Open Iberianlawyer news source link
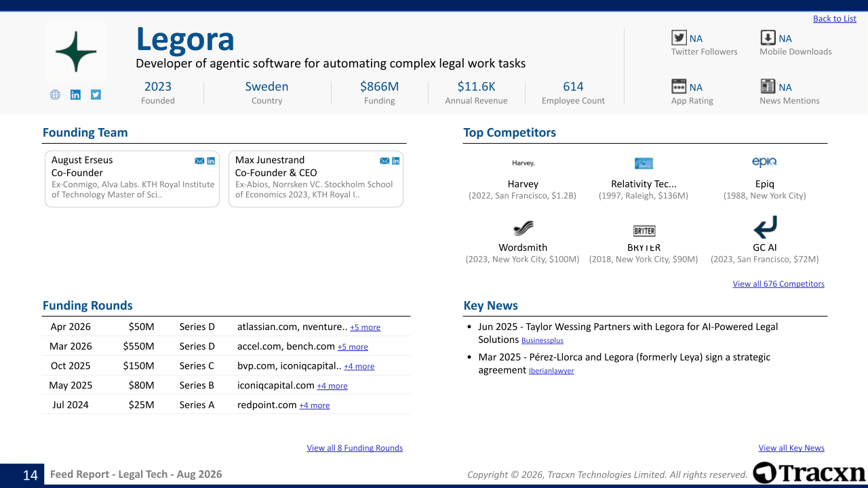This screenshot has height=488, width=868. [x=551, y=371]
